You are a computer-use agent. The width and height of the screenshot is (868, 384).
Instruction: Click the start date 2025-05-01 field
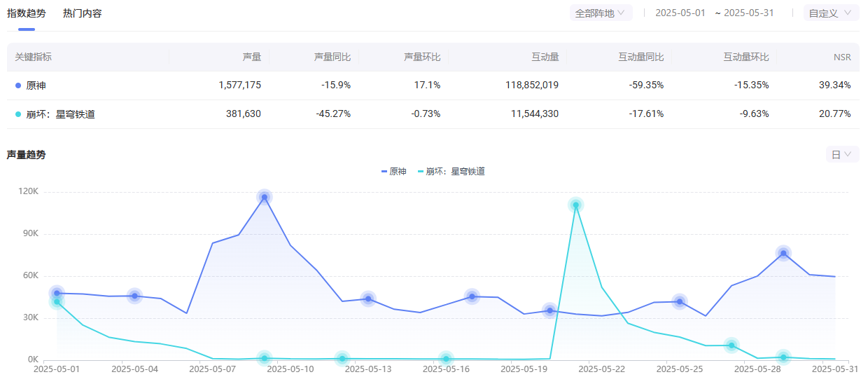click(680, 13)
